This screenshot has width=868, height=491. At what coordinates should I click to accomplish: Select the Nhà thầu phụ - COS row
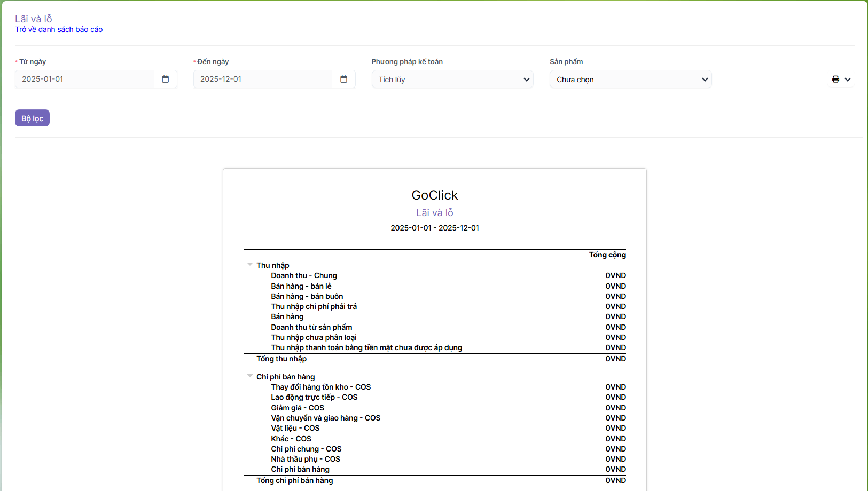[x=305, y=459]
